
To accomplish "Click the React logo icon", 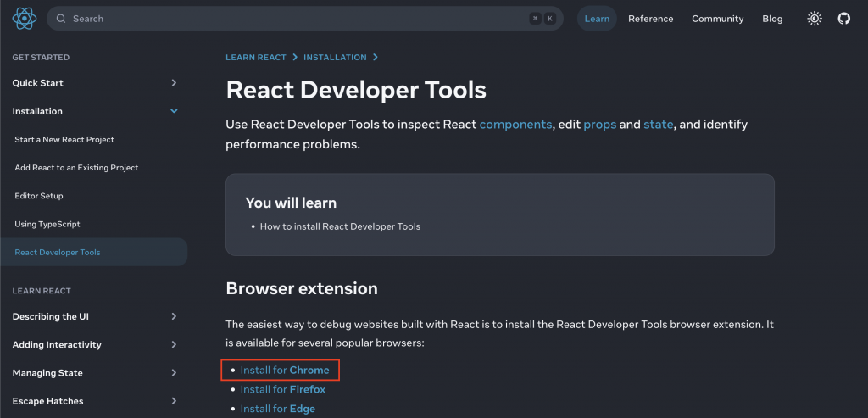I will [22, 18].
